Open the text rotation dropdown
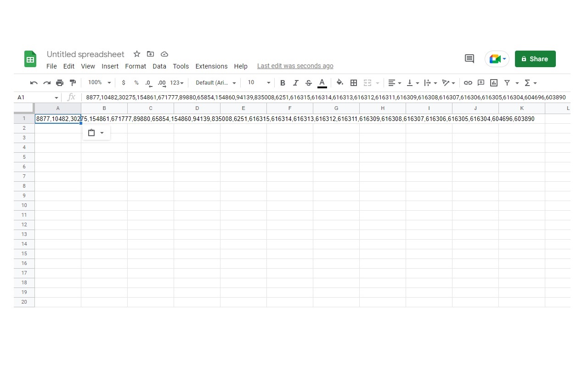 coord(448,83)
